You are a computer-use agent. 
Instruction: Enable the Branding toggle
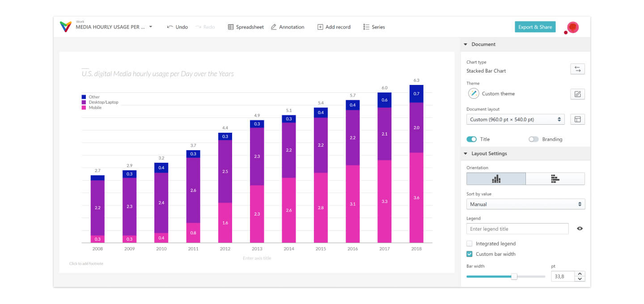(534, 139)
